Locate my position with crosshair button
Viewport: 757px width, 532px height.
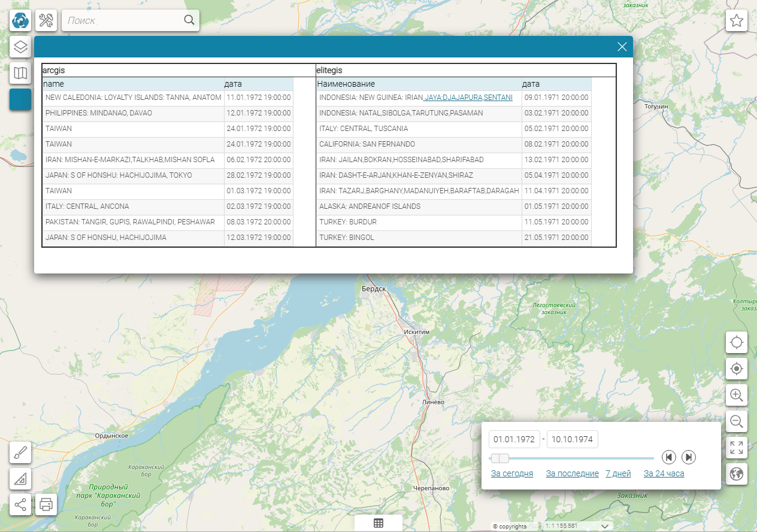coord(737,342)
